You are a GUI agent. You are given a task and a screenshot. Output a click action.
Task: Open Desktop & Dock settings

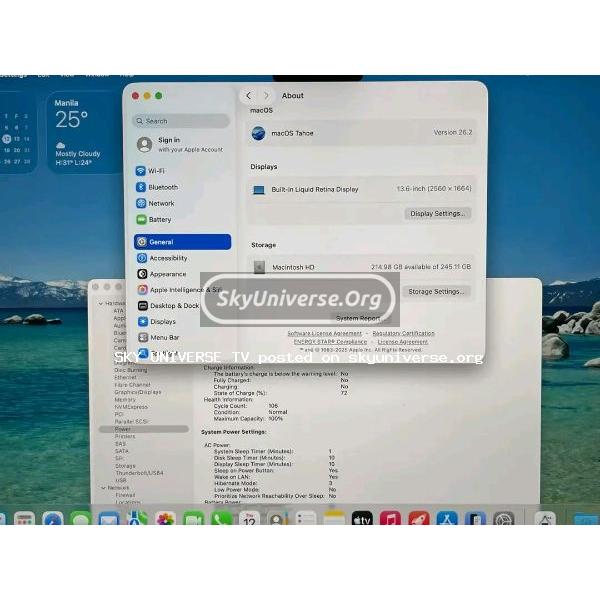click(x=174, y=306)
